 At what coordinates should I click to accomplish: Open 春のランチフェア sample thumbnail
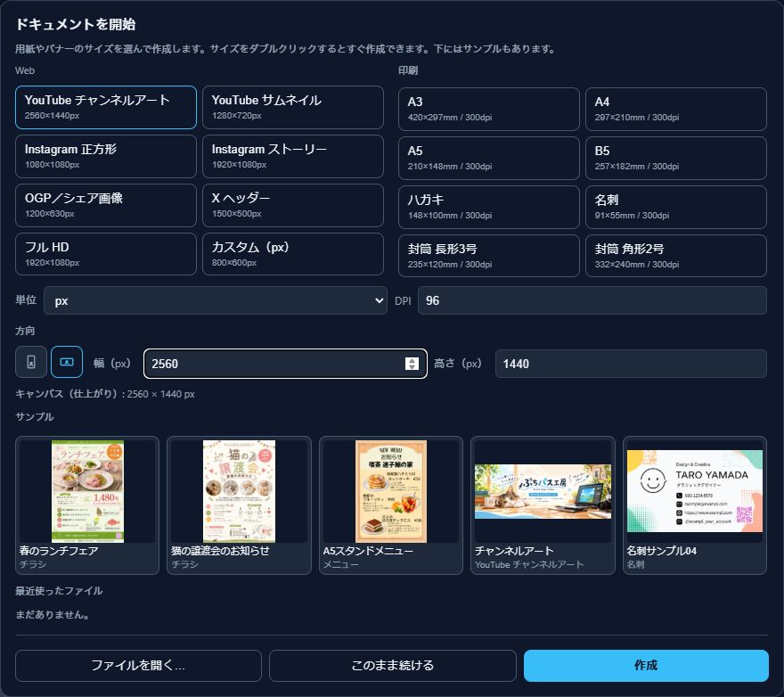coord(87,505)
